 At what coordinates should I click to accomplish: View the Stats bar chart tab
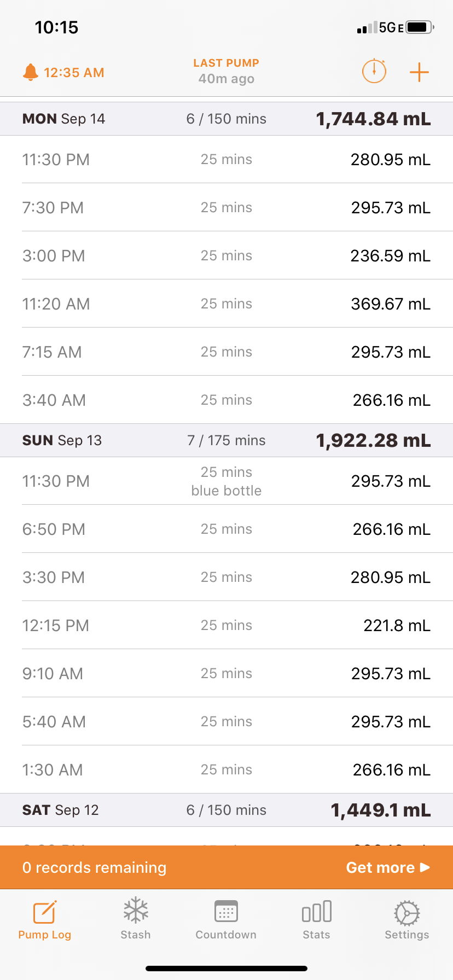(x=316, y=919)
